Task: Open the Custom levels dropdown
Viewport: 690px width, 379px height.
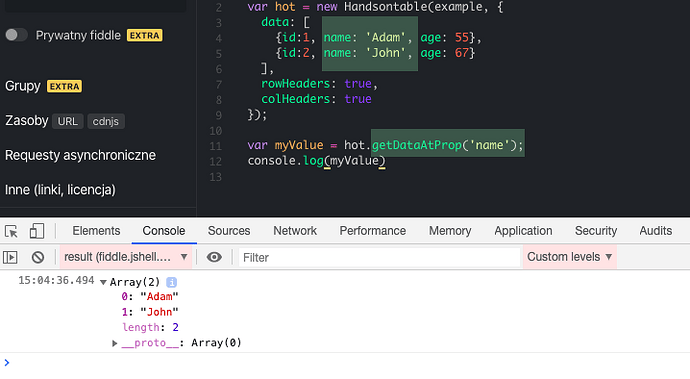Action: (569, 257)
